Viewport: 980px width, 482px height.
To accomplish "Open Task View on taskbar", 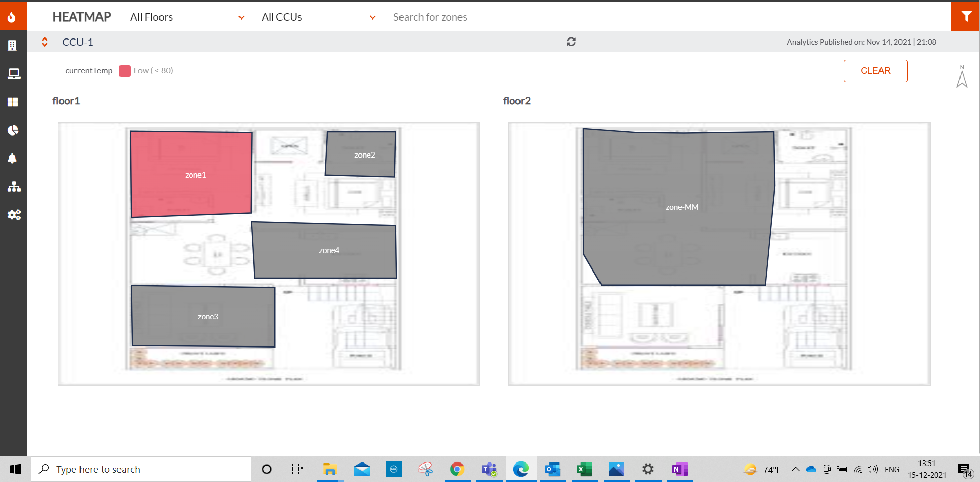I will click(297, 469).
